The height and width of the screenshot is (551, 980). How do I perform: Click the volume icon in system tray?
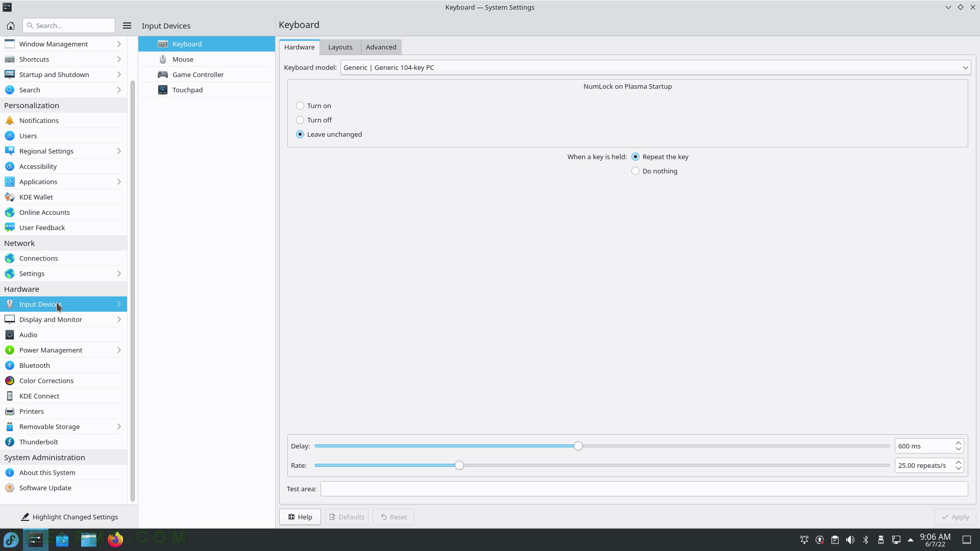[850, 540]
